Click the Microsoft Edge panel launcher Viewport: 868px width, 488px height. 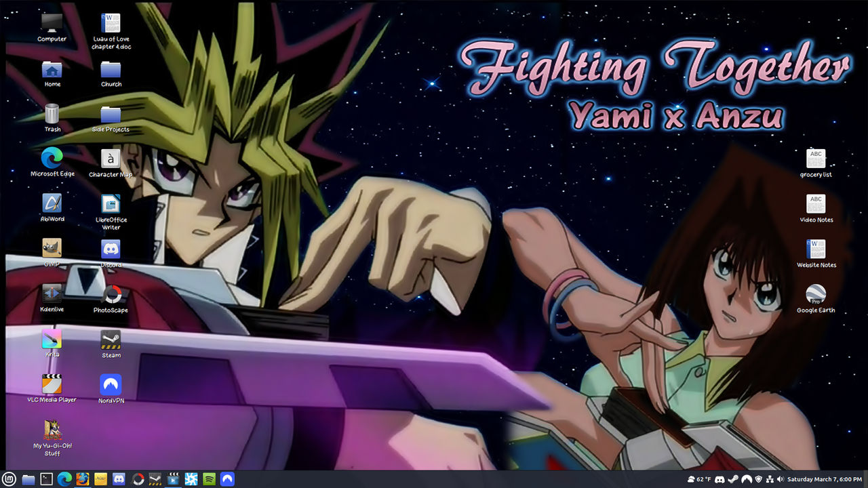65,479
